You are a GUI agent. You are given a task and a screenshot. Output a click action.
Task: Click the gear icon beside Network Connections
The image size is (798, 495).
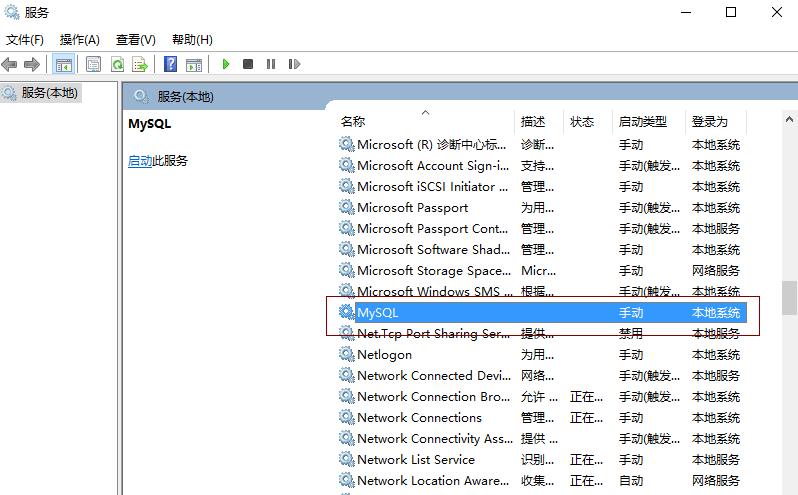(347, 417)
